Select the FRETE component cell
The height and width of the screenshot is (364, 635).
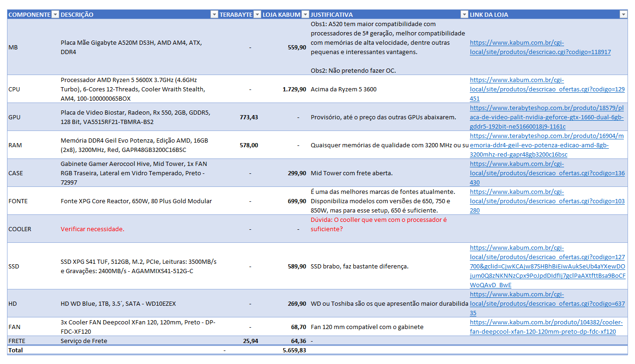(x=34, y=341)
